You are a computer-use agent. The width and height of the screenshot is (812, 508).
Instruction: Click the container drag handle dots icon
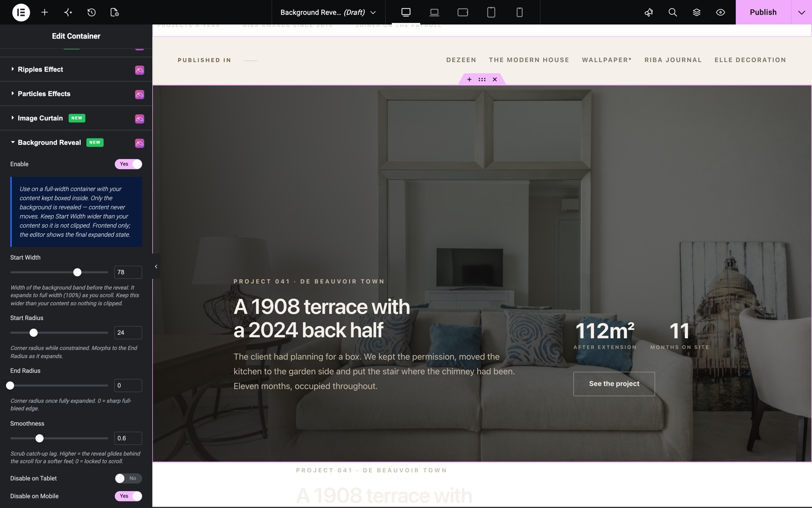[482, 79]
